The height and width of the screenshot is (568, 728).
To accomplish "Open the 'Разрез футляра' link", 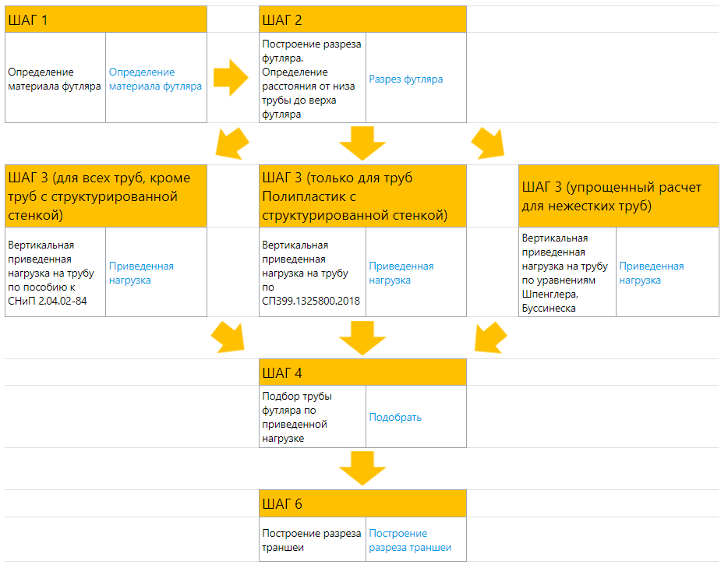I will (x=406, y=79).
